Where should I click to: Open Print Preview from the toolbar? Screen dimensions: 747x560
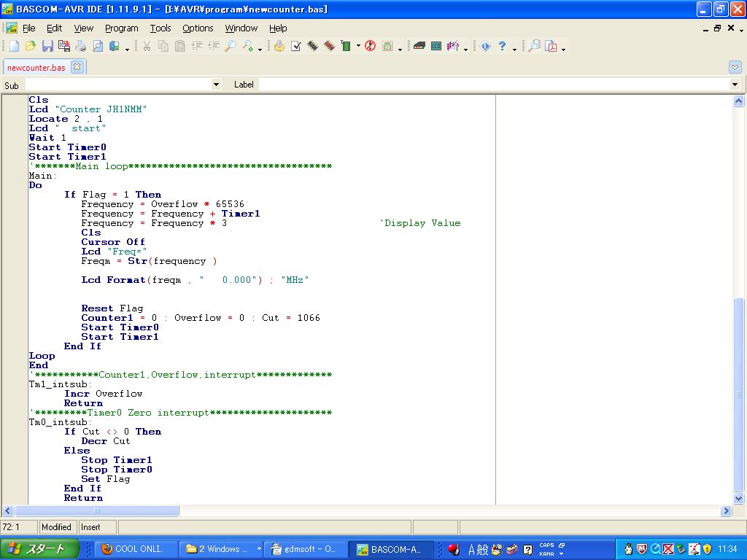(x=97, y=46)
